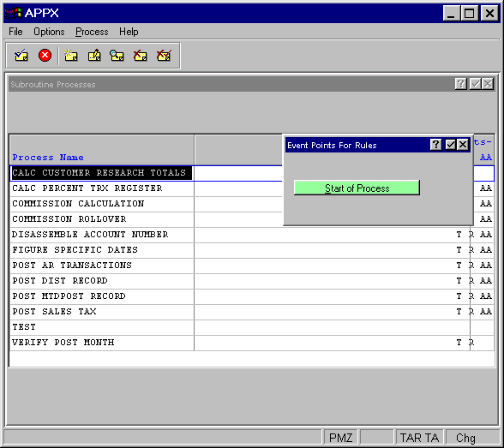Close the Subroutine Processes panel
Image resolution: width=504 pixels, height=448 pixels.
(488, 84)
